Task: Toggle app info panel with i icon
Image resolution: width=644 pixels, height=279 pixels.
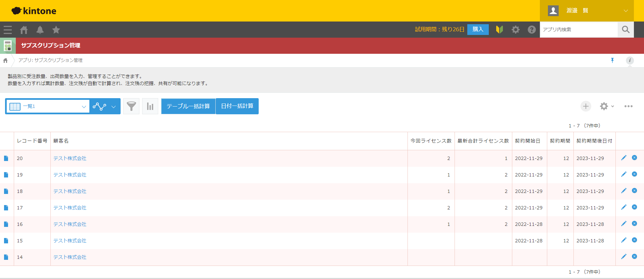Action: point(630,60)
